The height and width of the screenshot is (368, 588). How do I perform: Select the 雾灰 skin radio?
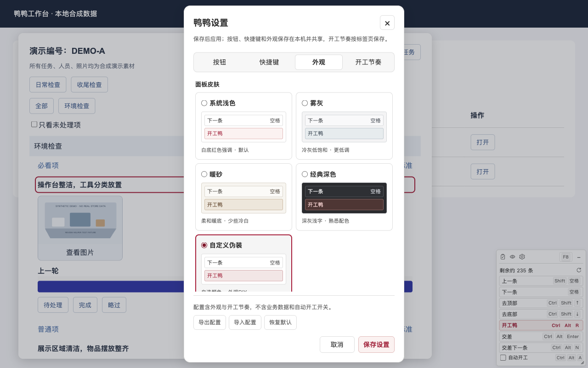(305, 103)
